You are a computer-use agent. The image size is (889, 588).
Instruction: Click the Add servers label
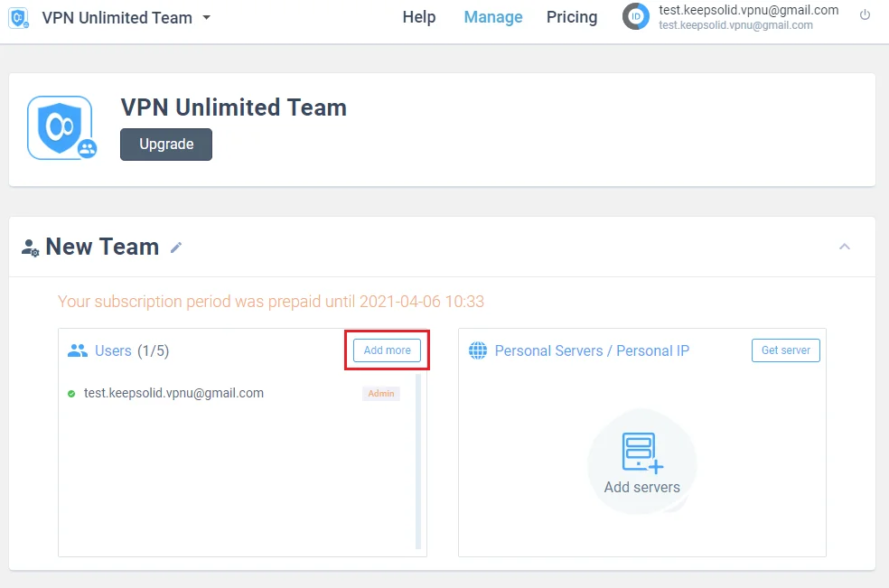click(x=641, y=487)
